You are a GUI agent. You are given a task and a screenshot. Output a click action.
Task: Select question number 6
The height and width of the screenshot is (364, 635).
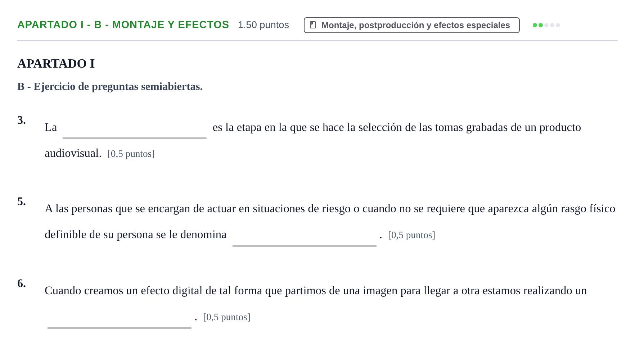point(22,283)
